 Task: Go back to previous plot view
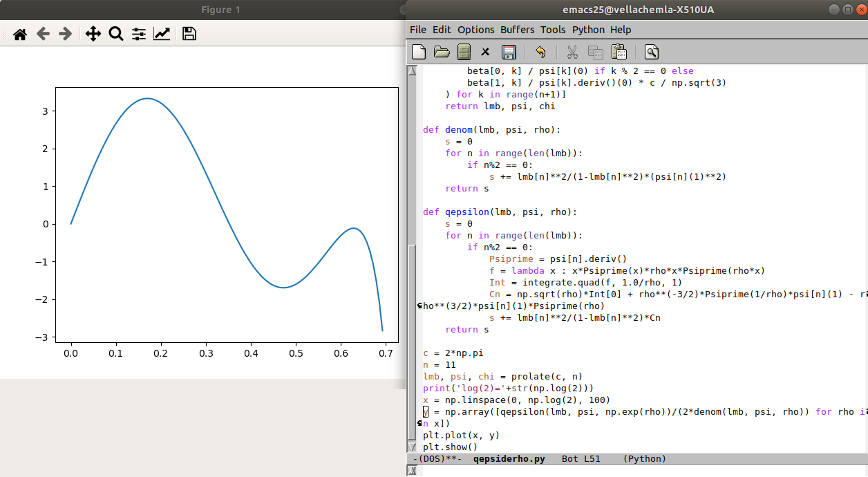43,34
